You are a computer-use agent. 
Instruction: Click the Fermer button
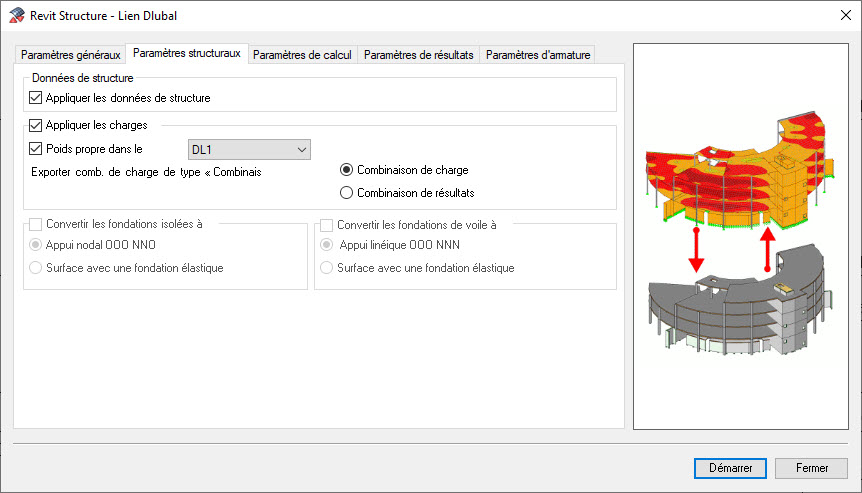[x=811, y=468]
